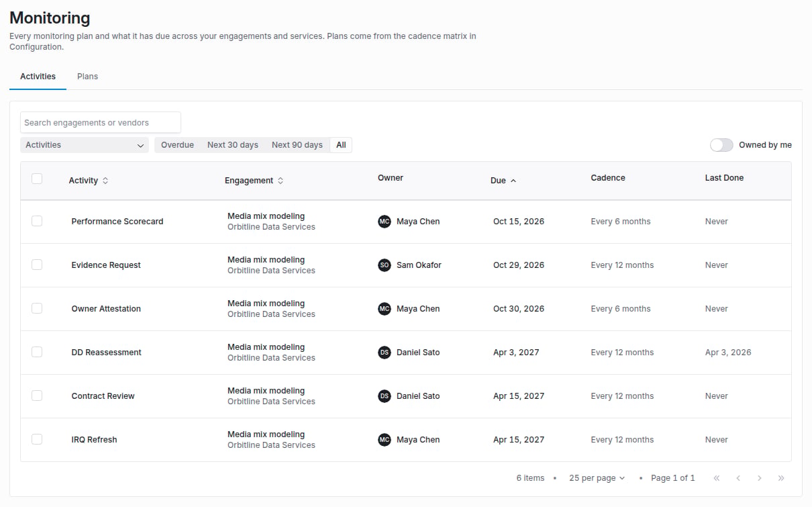
Task: Open the Activities type dropdown
Action: [x=85, y=145]
